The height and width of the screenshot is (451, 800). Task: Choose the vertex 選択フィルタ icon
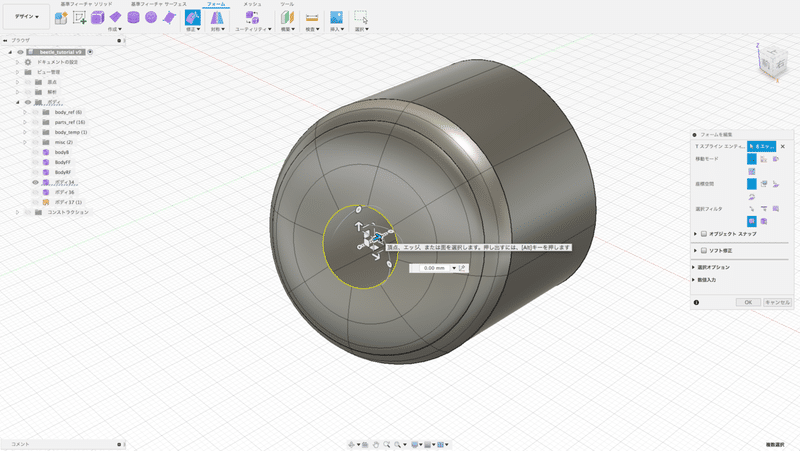[x=752, y=209]
